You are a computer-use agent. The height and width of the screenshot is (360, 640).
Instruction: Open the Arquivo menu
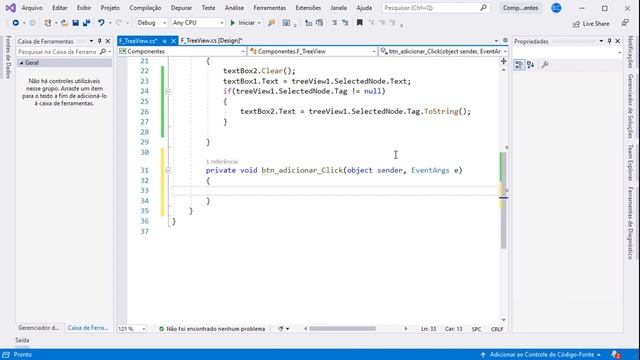point(32,8)
